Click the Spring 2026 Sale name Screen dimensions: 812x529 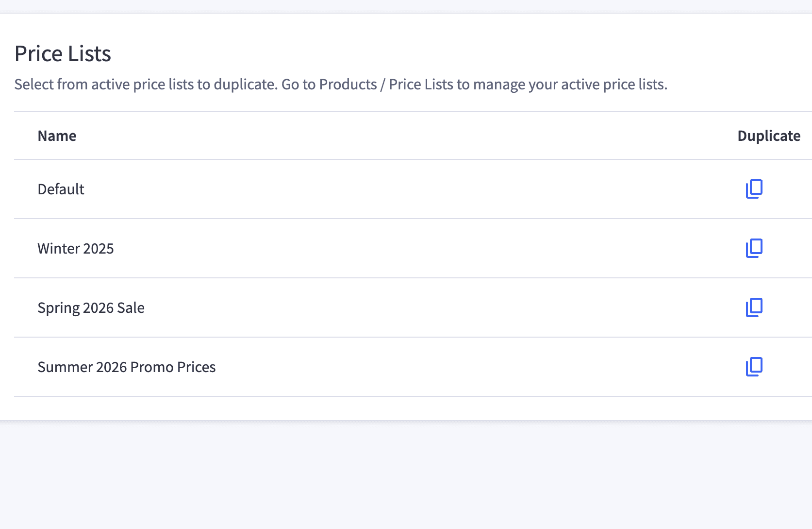(91, 308)
